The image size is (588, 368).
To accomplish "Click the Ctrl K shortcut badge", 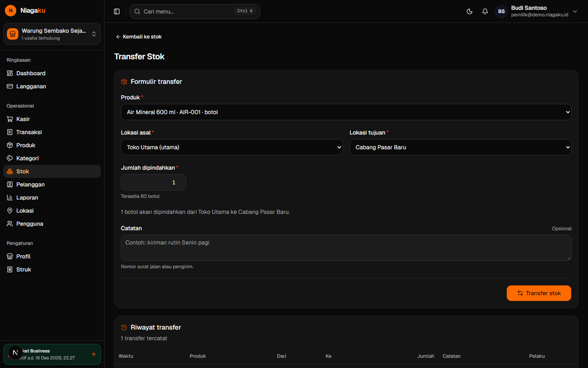I will point(245,11).
